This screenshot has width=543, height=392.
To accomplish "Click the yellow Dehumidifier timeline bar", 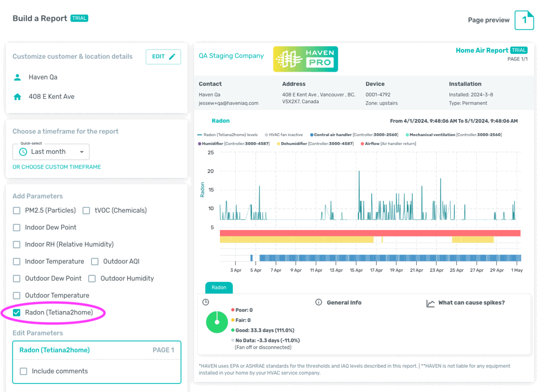I will (x=296, y=240).
